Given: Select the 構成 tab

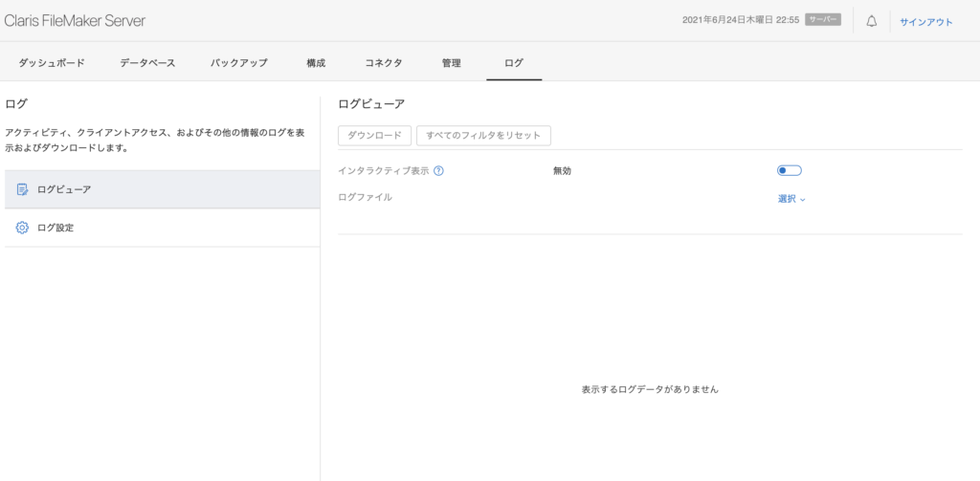Looking at the screenshot, I should click(316, 63).
